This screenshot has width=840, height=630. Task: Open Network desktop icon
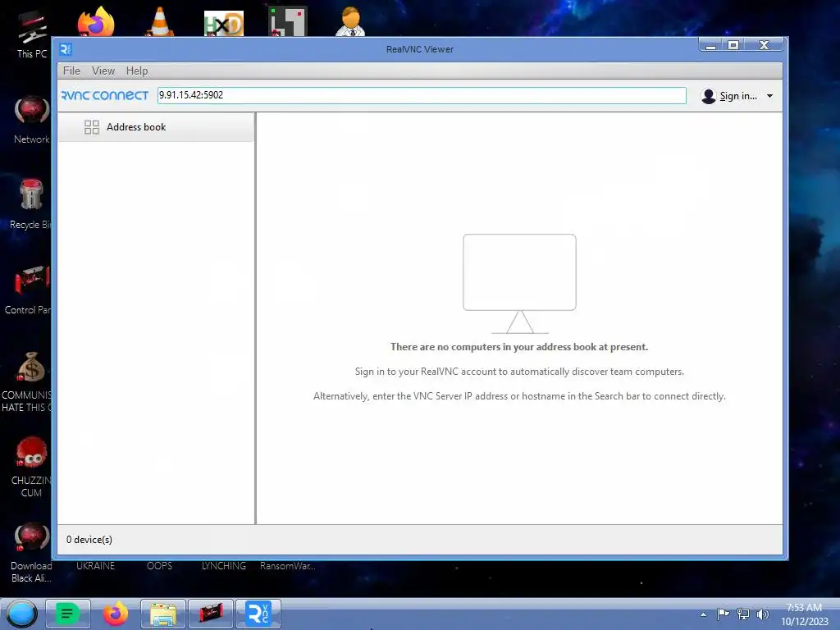(32, 121)
